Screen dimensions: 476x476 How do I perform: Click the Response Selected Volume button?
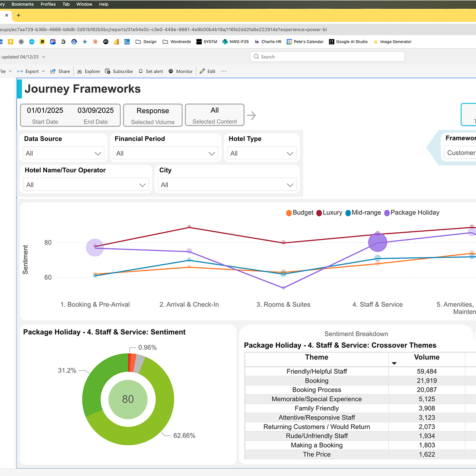153,115
